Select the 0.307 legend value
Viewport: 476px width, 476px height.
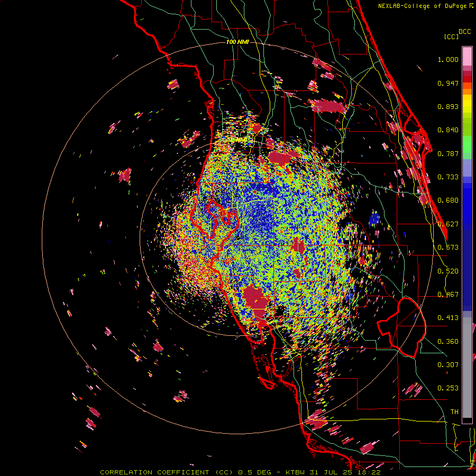point(448,364)
